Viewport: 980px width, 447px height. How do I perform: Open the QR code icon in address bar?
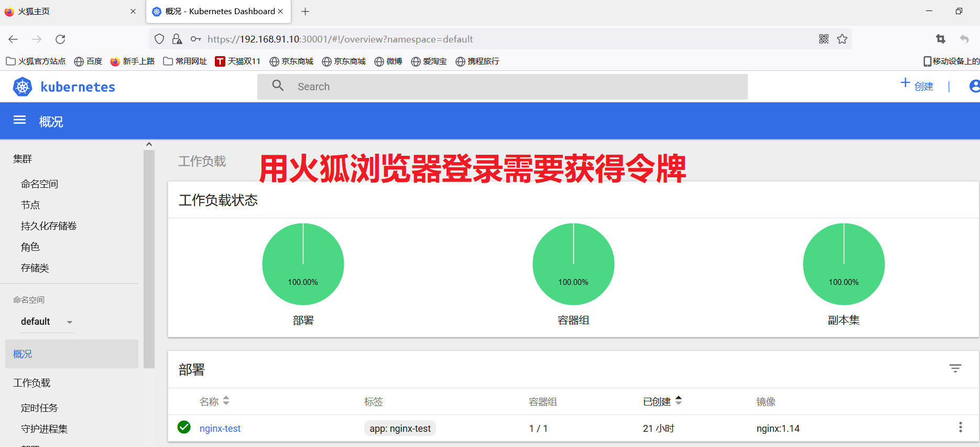pos(824,39)
